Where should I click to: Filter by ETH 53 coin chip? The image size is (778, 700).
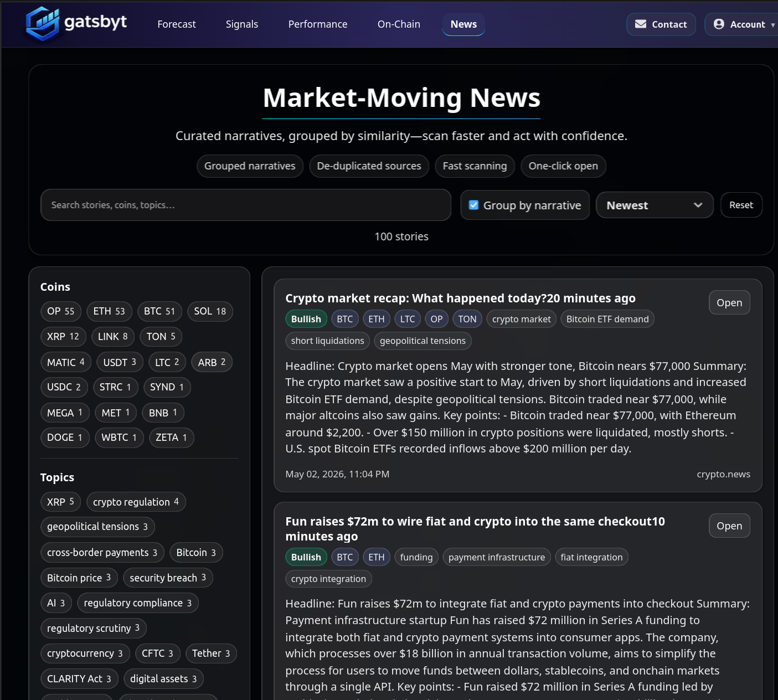[x=109, y=311]
